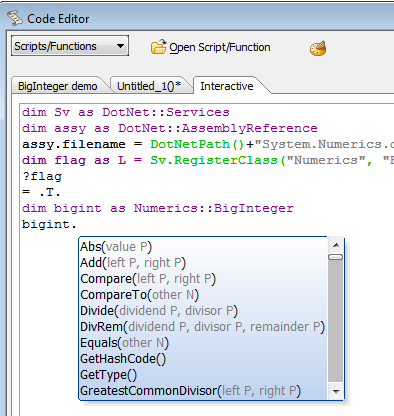394x416 pixels.
Task: Click the autocomplete scrollbar up arrow
Action: point(336,245)
